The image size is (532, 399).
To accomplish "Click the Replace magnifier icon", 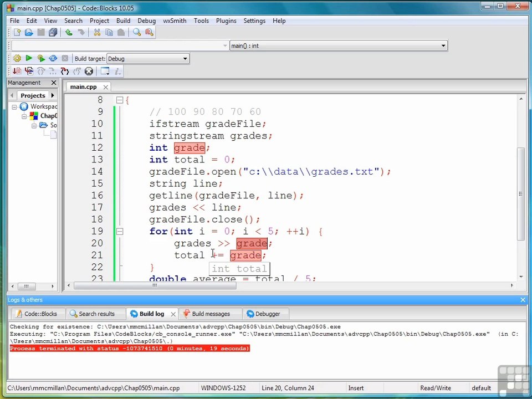I will [149, 33].
